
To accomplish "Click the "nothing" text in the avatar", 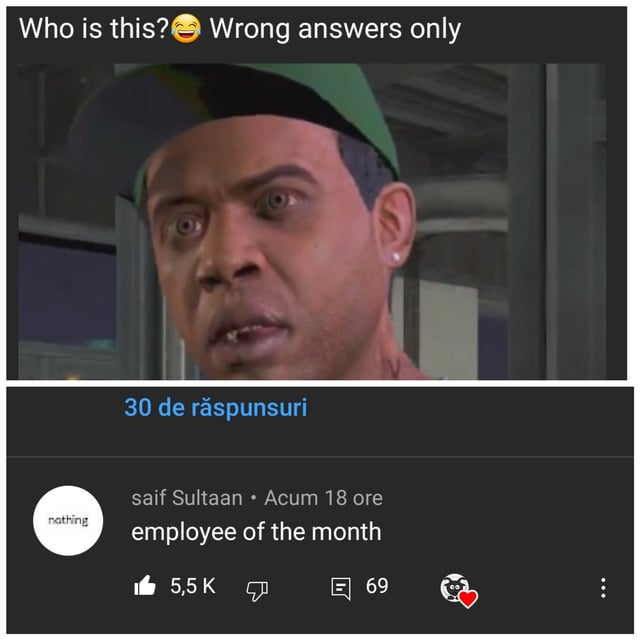I will (68, 520).
